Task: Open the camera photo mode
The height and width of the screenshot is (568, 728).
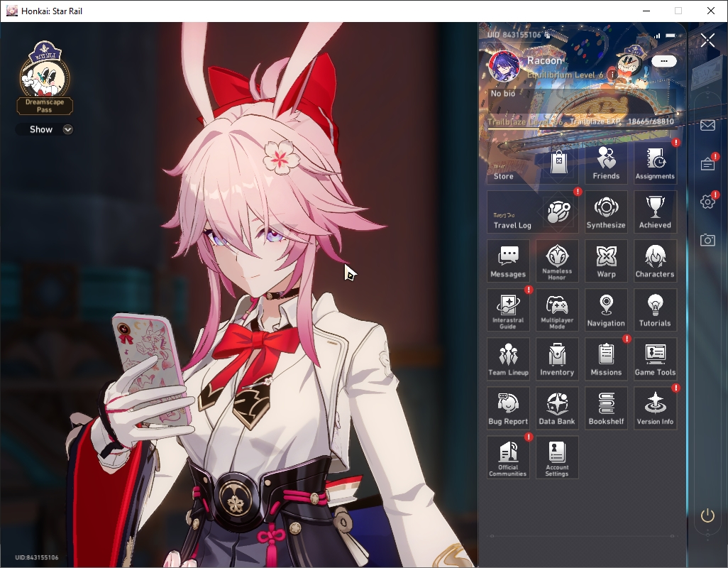Action: pyautogui.click(x=707, y=240)
